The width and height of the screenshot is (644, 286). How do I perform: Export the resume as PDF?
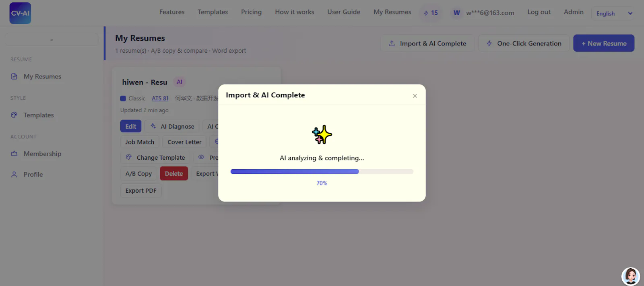[x=141, y=191]
